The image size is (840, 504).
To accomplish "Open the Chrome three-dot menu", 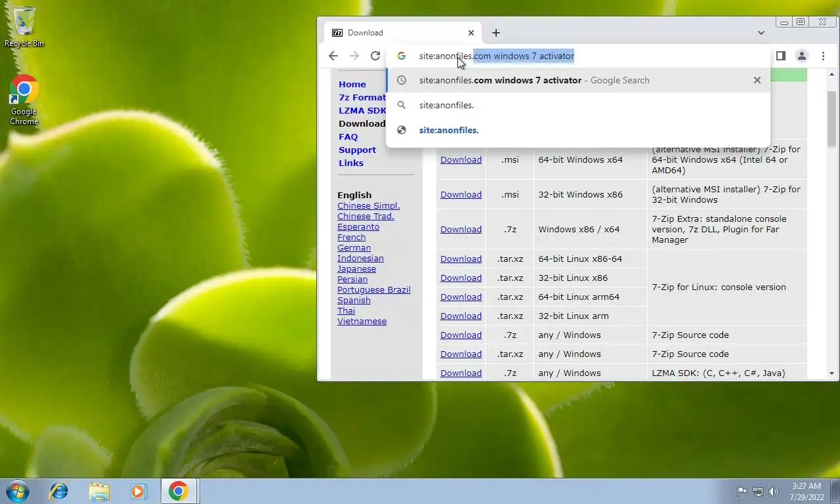I will click(823, 56).
